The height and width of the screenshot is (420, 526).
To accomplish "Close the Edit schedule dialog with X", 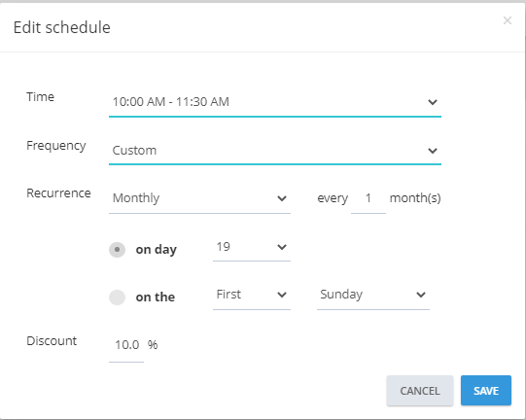I will coord(508,20).
